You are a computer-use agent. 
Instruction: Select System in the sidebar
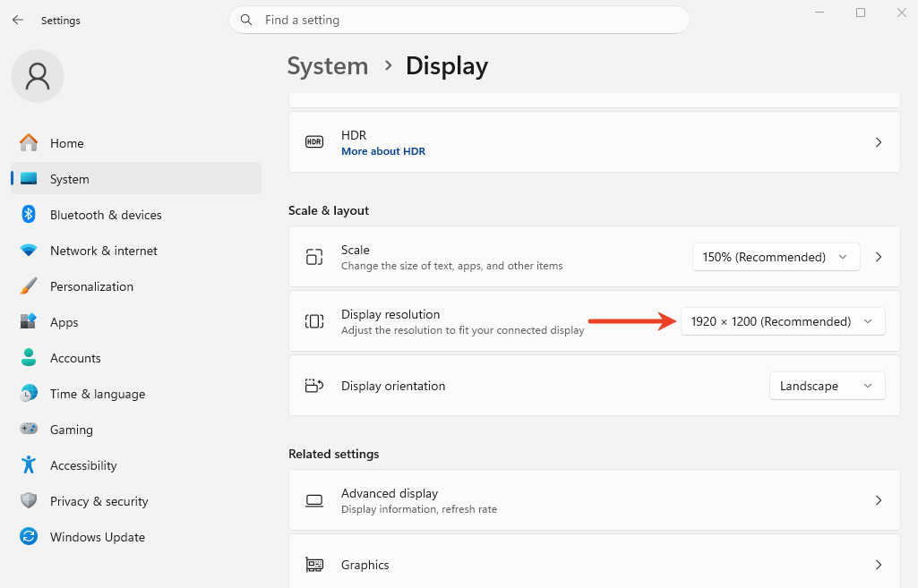pos(136,178)
